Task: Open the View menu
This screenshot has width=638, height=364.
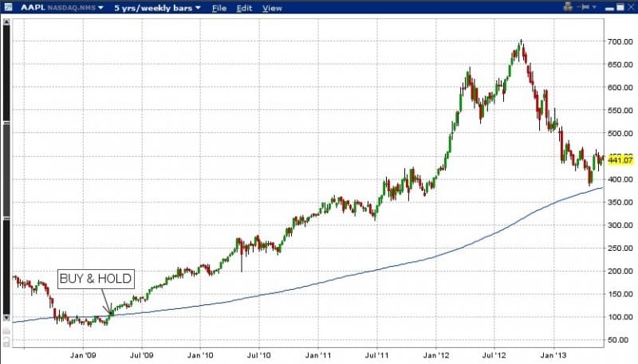Action: click(272, 8)
